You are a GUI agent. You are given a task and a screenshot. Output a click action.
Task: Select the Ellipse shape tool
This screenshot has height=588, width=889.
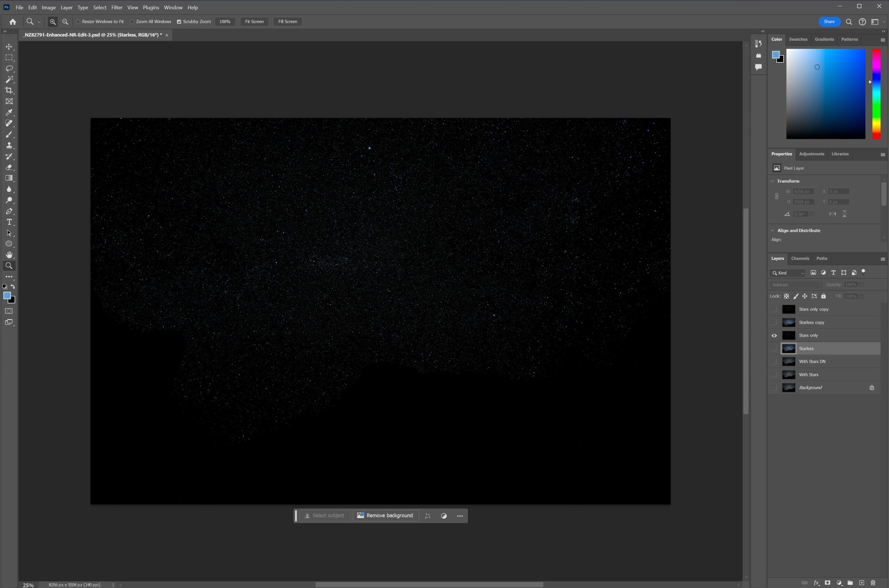click(x=9, y=244)
